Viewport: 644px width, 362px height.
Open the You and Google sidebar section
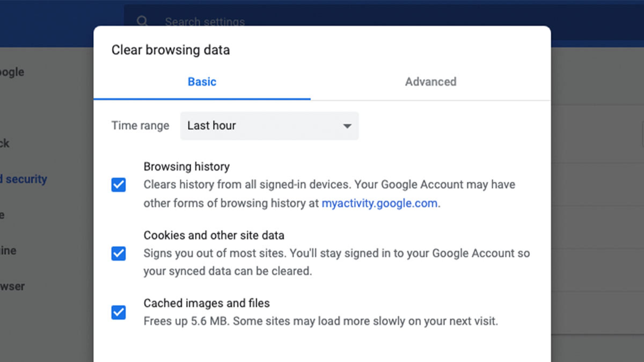coord(12,72)
